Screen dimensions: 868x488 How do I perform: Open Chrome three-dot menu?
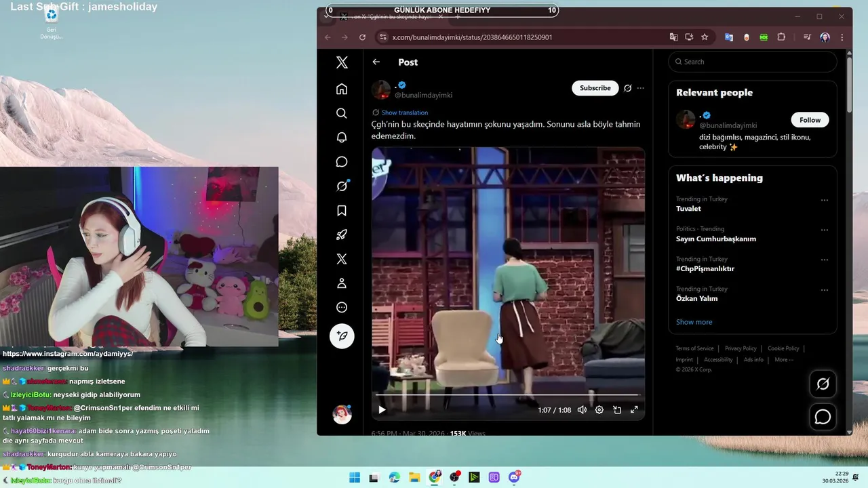pos(842,37)
